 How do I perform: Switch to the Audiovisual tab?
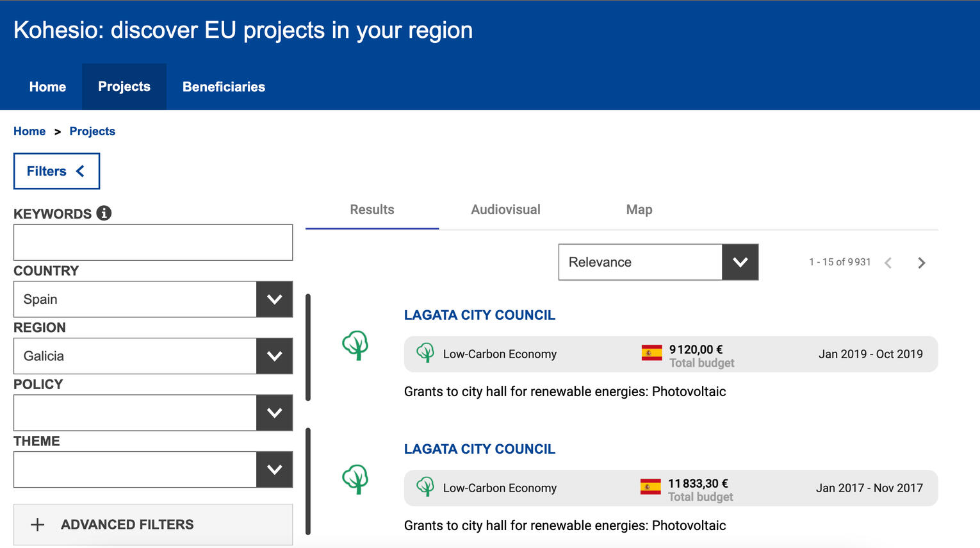(505, 210)
